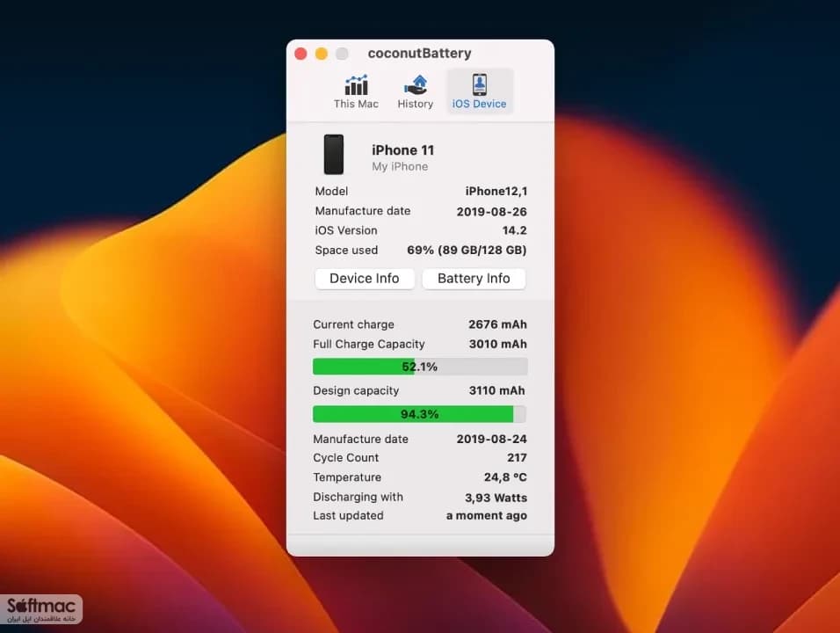Click the iOS Device tab label
This screenshot has height=633, width=840.
click(x=479, y=104)
